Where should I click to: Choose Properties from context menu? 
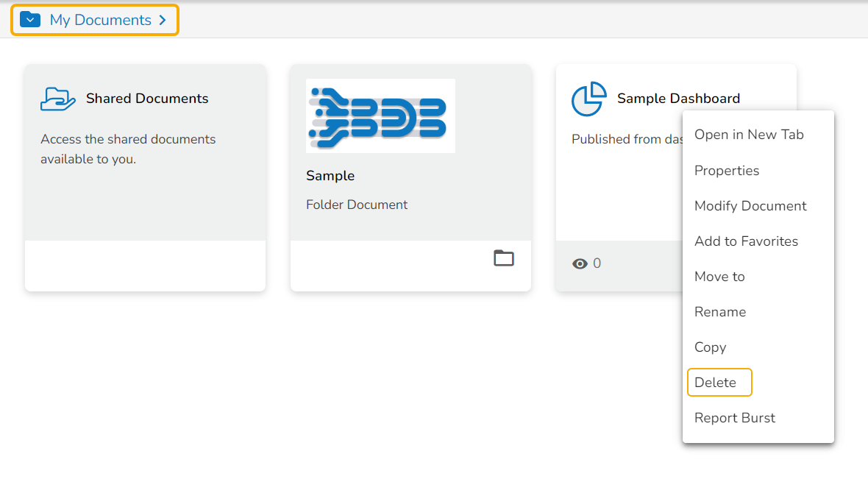727,170
